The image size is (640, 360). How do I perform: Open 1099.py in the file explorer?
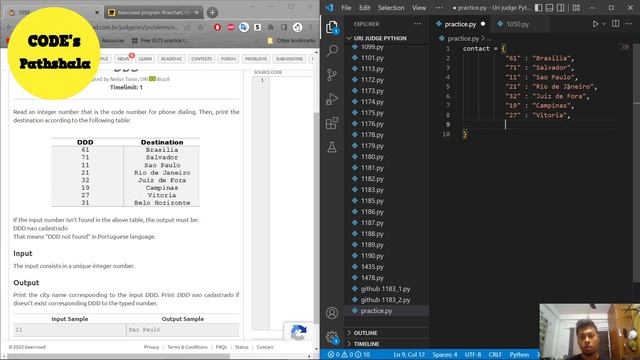372,47
